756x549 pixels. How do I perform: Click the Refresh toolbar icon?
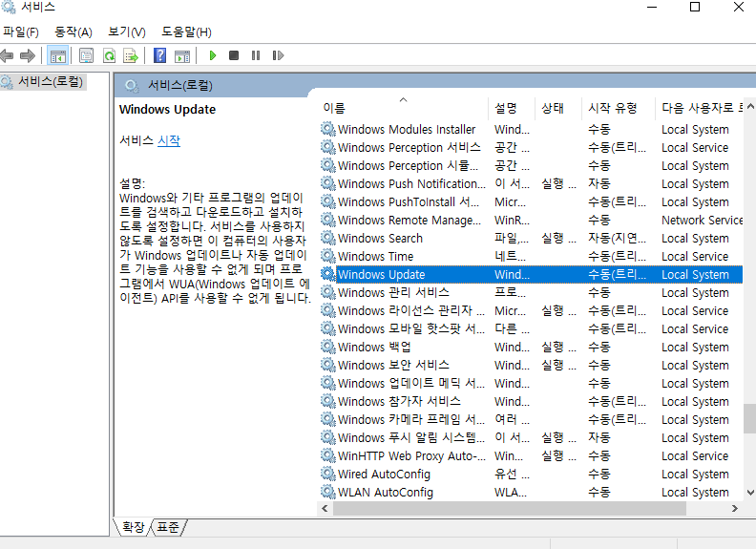click(110, 56)
